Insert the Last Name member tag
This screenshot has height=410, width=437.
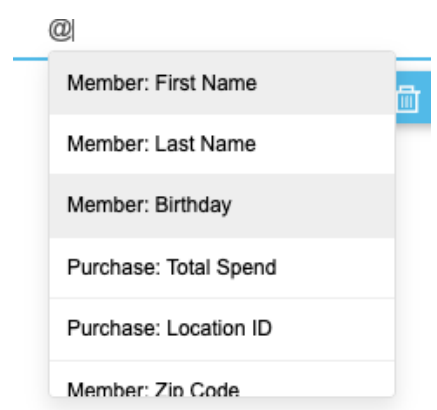click(222, 144)
